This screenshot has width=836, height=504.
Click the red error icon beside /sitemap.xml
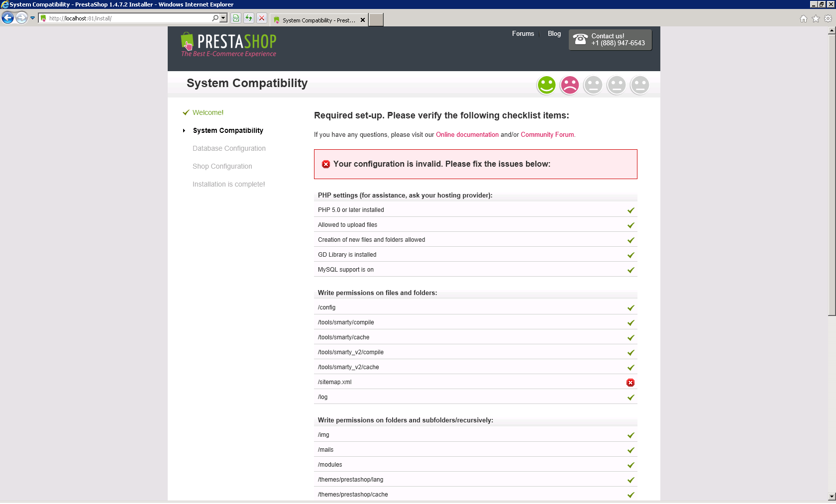tap(630, 383)
